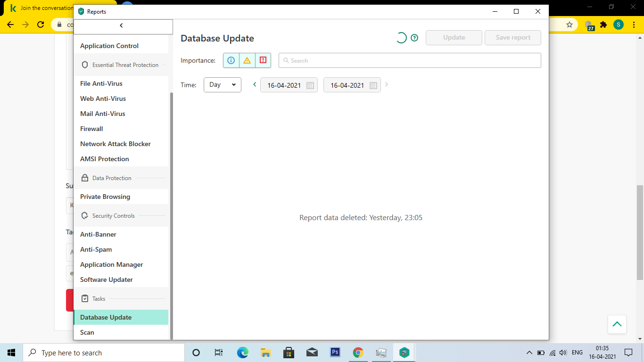
Task: Open Microsoft Store from the taskbar
Action: tap(289, 353)
